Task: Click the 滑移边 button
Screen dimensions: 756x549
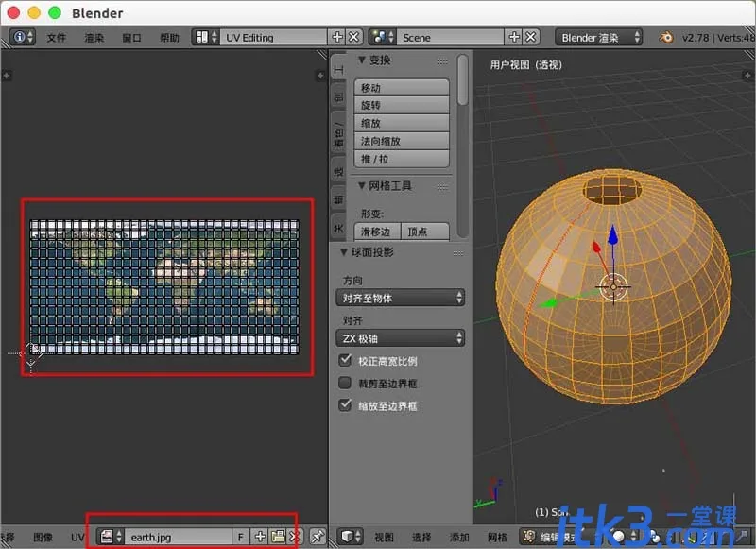Action: pyautogui.click(x=377, y=232)
